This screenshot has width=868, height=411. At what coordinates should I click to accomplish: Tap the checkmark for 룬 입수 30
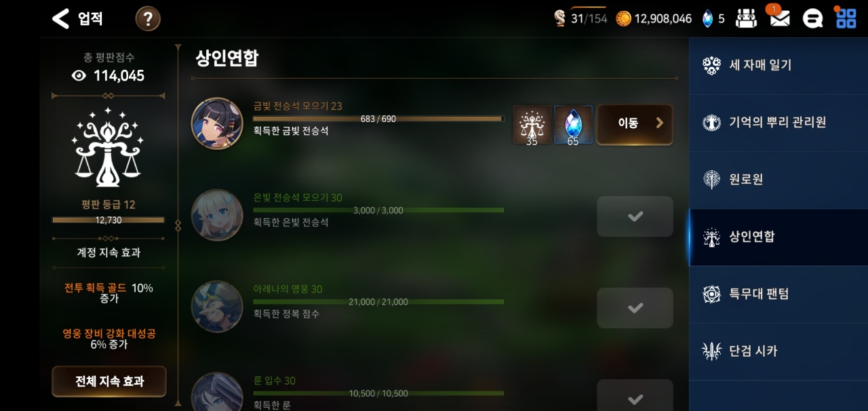point(635,395)
